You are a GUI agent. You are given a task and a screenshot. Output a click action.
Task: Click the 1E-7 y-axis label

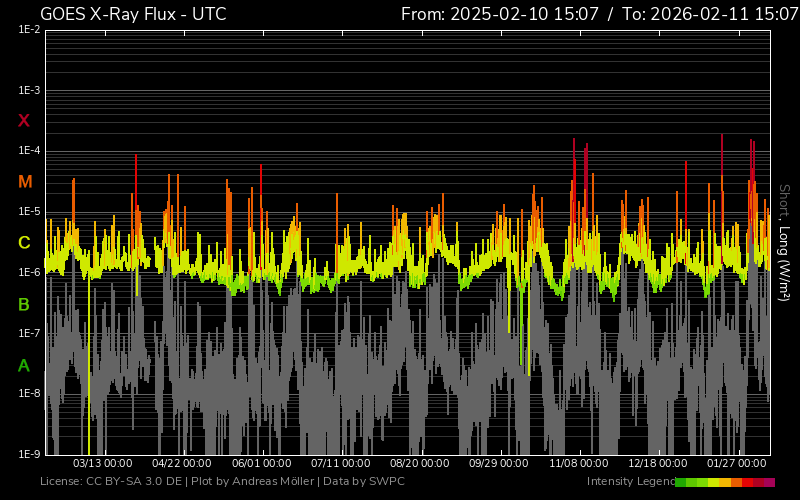(29, 333)
